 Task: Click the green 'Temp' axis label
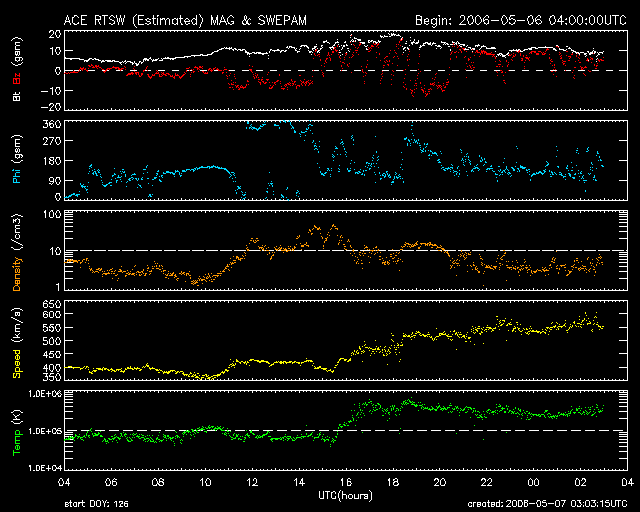tap(16, 443)
